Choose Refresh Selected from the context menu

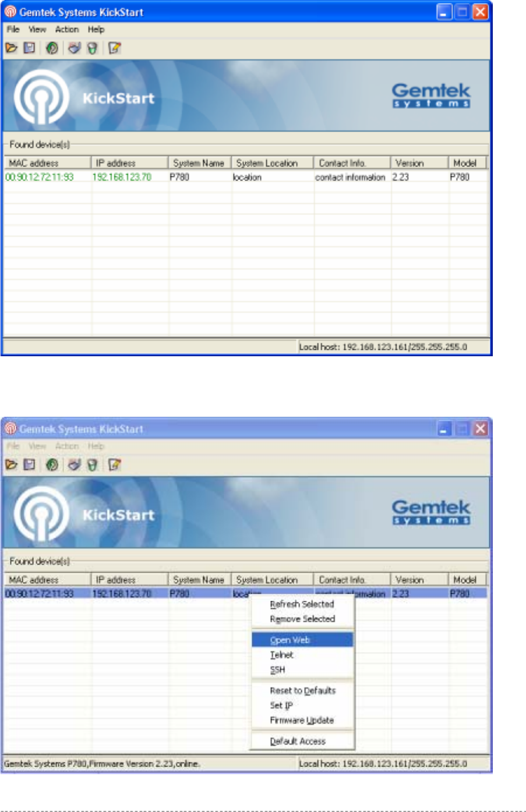coord(302,604)
